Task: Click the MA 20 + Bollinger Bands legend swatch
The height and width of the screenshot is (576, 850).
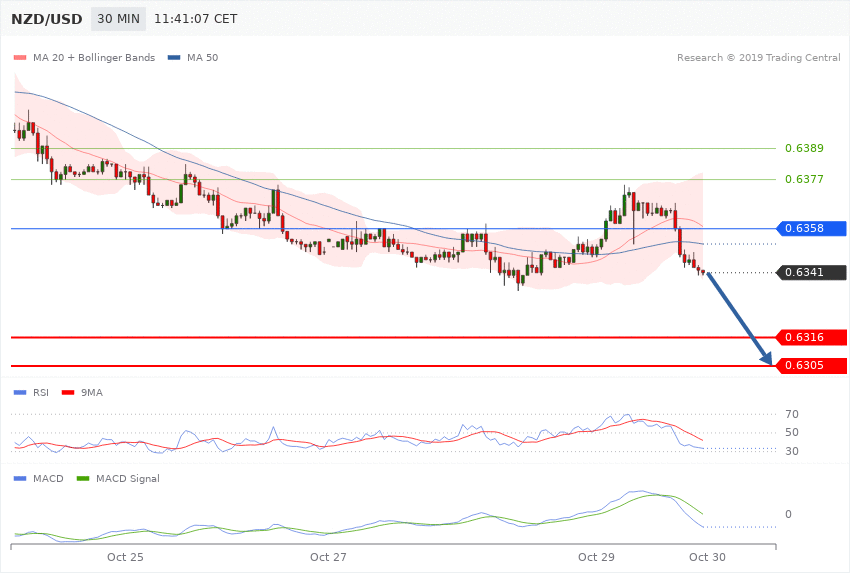Action: click(x=20, y=57)
